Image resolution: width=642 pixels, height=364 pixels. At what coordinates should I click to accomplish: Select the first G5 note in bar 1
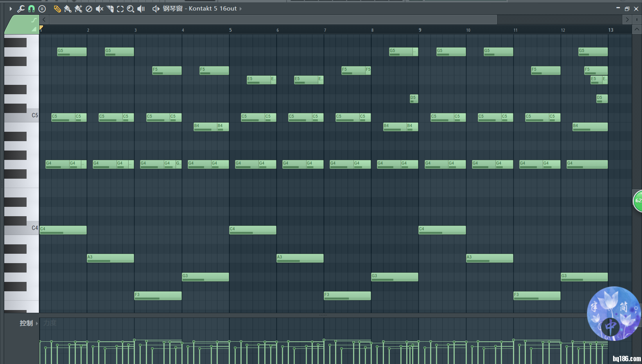tap(72, 52)
